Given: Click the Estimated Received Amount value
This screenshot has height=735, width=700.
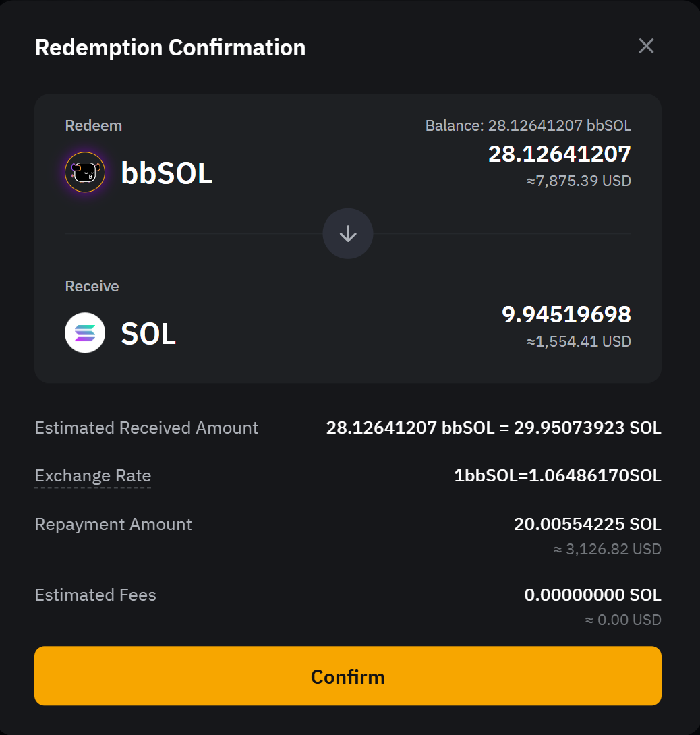Looking at the screenshot, I should (x=494, y=428).
